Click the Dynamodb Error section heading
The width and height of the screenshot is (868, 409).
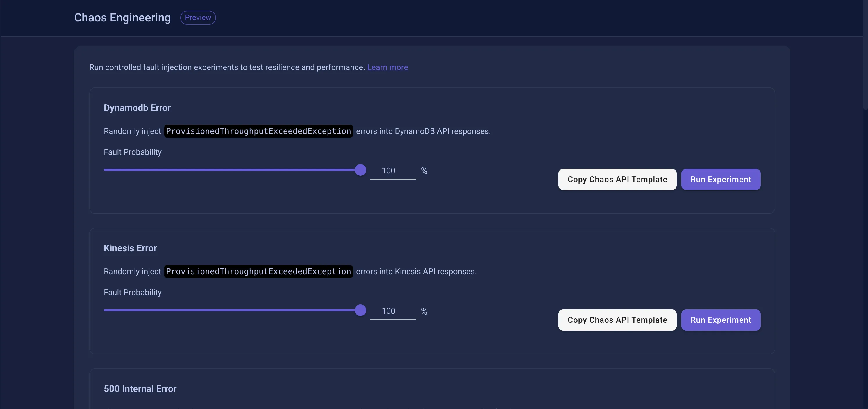tap(137, 108)
